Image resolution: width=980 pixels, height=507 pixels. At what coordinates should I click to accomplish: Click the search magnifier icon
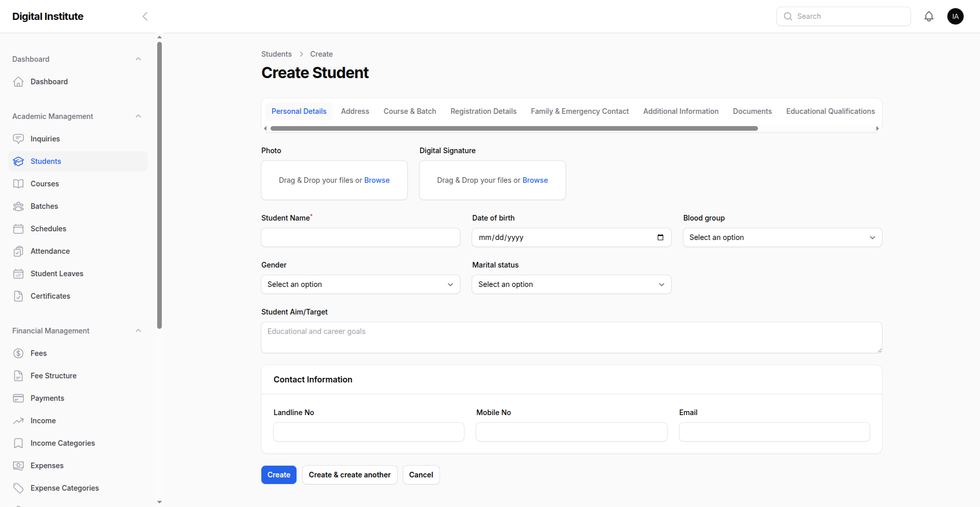pos(788,16)
